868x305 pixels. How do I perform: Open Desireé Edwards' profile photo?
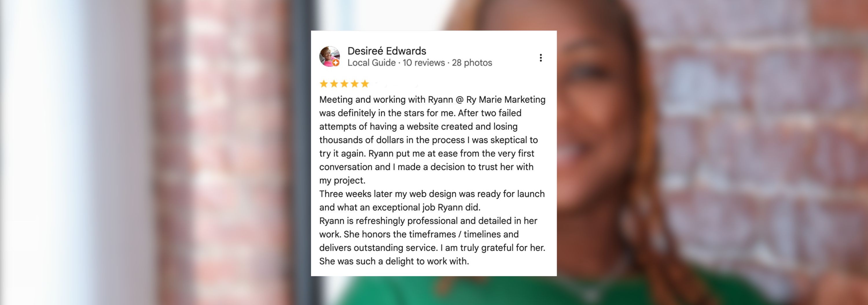click(328, 56)
